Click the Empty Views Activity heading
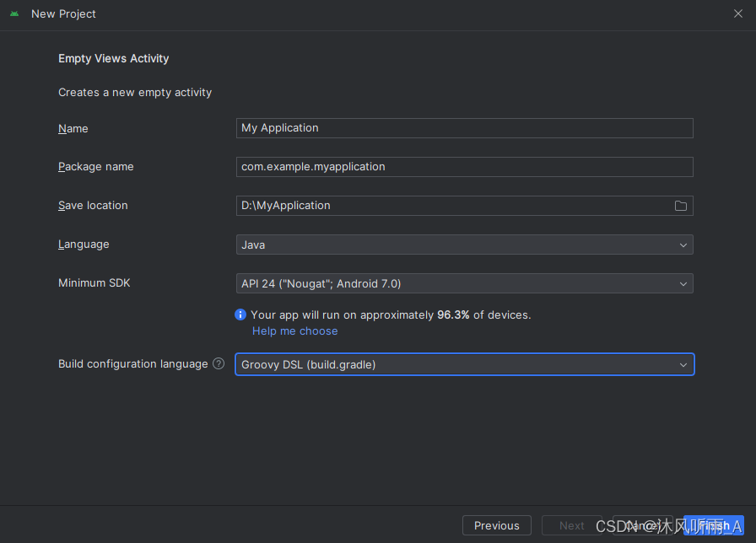Viewport: 756px width, 543px height. pyautogui.click(x=113, y=58)
